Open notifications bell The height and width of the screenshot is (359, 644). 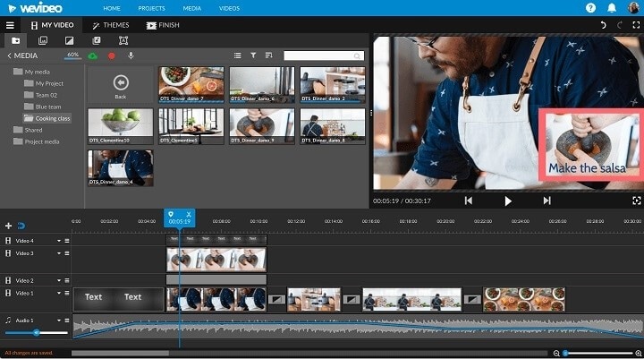tap(612, 8)
